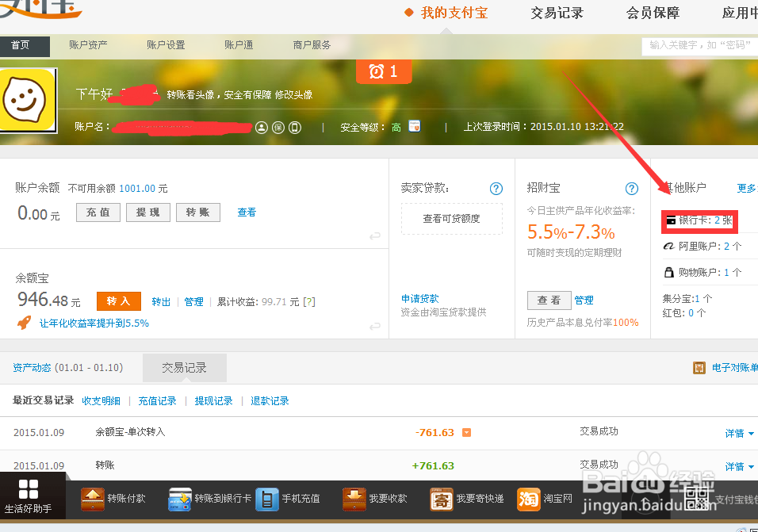The height and width of the screenshot is (532, 758).
Task: Go to 账户通 tab
Action: (x=239, y=45)
